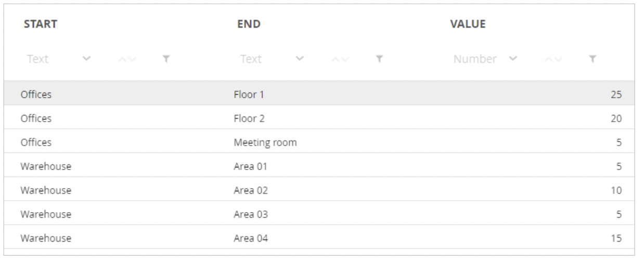Open the END column Text type dropdown
Image resolution: width=644 pixels, height=262 pixels.
click(300, 59)
